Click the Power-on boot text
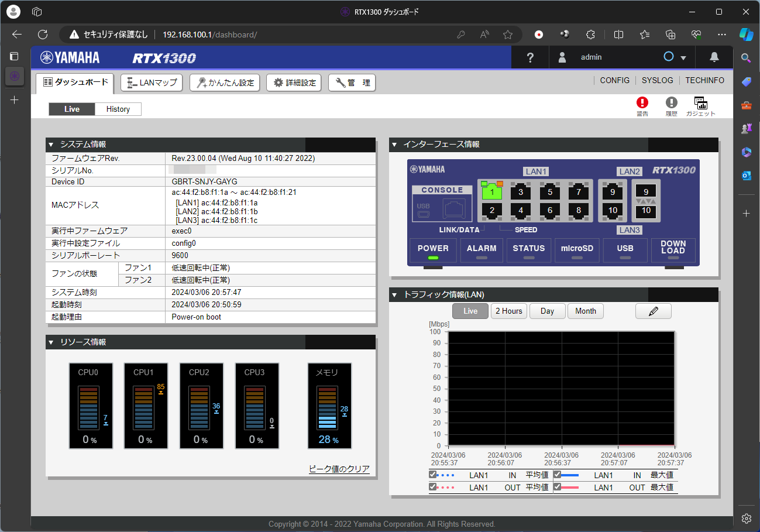760x532 pixels. pos(197,317)
